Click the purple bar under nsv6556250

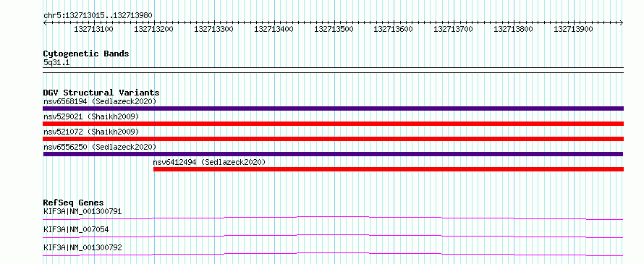333,154
